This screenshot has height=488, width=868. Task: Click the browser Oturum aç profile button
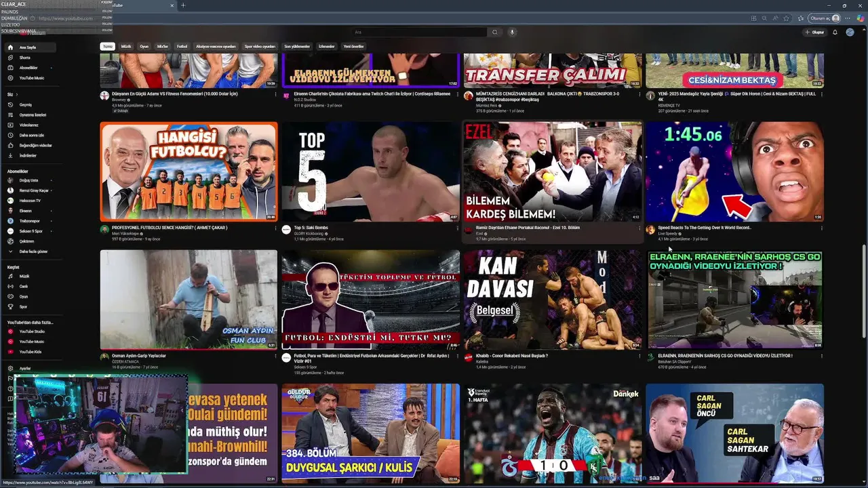click(825, 18)
